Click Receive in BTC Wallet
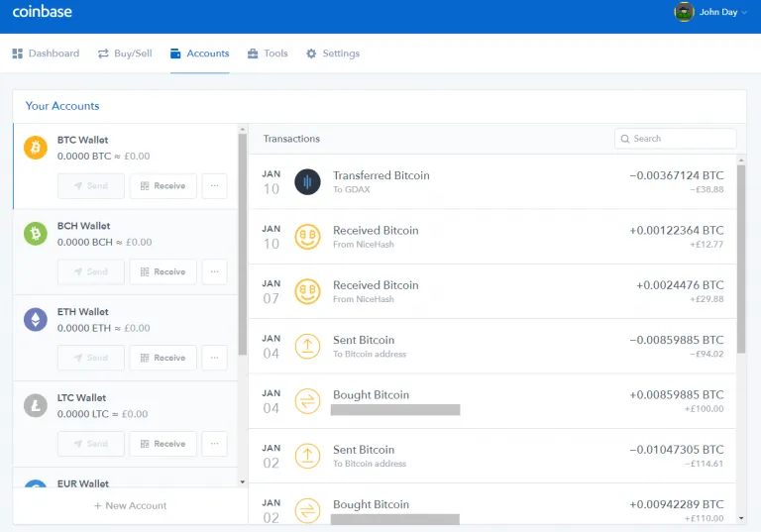This screenshot has width=761, height=532. (x=163, y=186)
